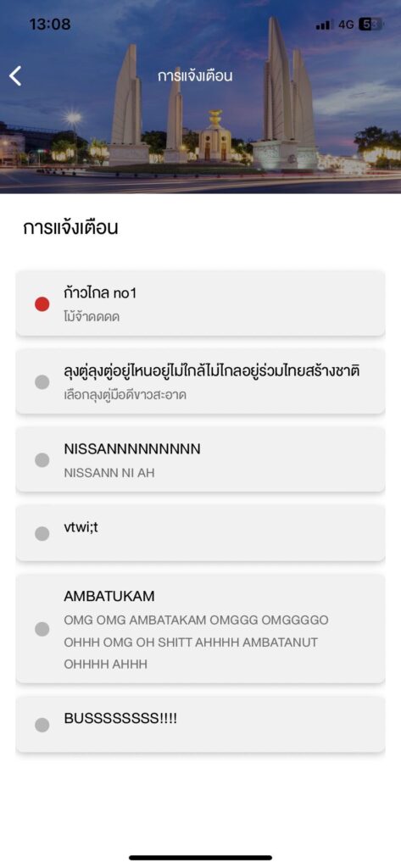Open the ลุงตู่ลุงตู่อยู่ไหน notification card
This screenshot has height=868, width=401.
tap(200, 381)
